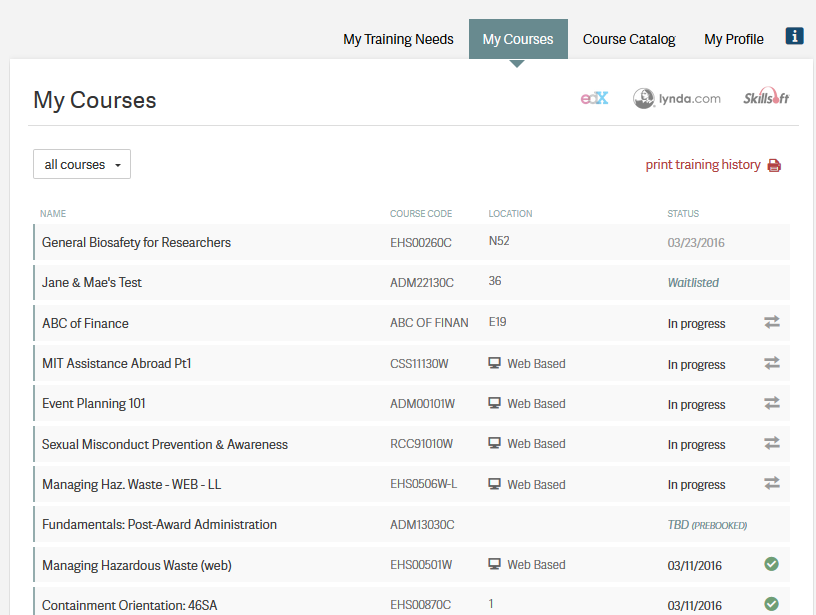Click transfer arrows icon for Sexual Misconduct Prevention
This screenshot has width=816, height=615.
772,443
